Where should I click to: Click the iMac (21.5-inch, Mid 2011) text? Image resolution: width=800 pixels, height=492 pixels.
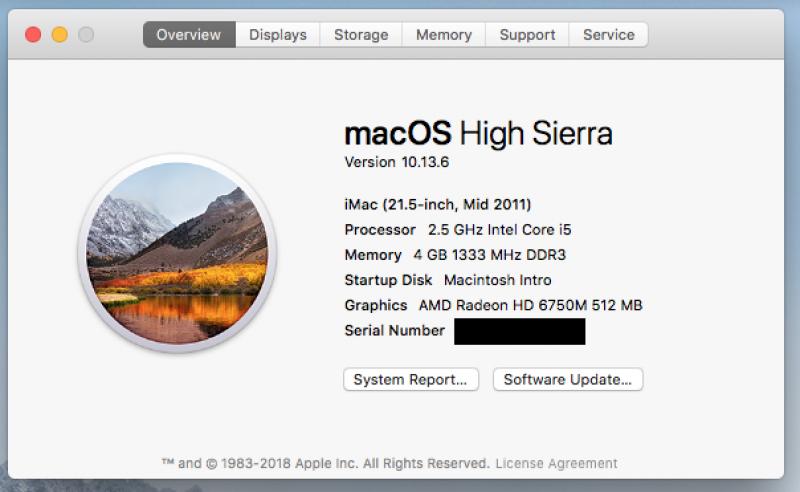[438, 205]
